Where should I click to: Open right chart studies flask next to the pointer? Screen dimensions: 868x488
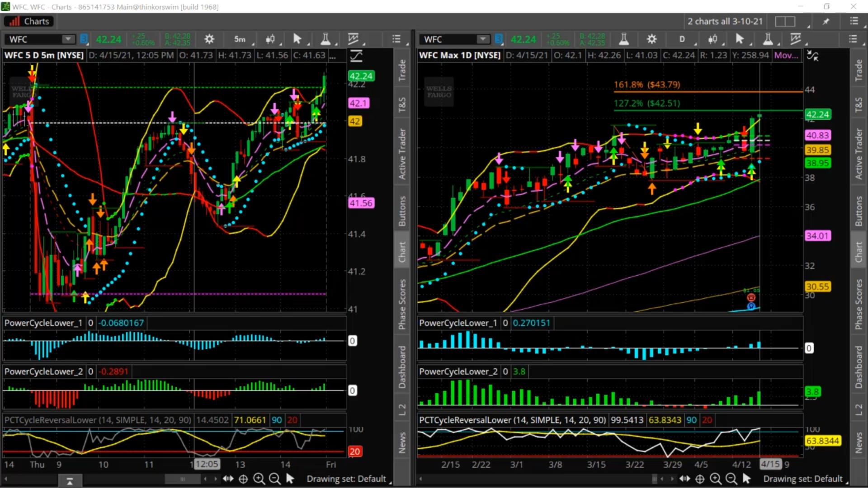(x=768, y=39)
